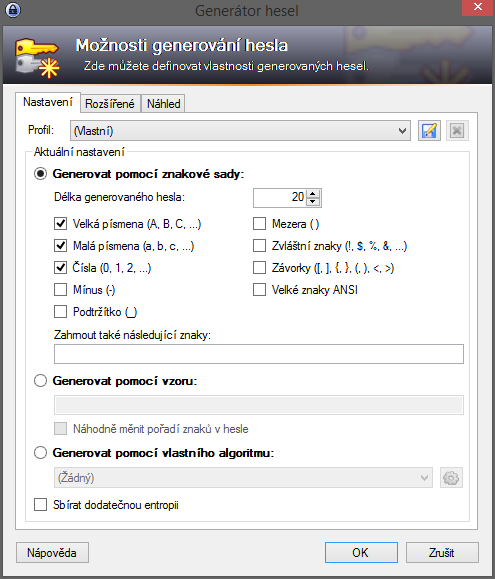Open the Rozšířené tab
Image resolution: width=495 pixels, height=579 pixels.
(110, 104)
